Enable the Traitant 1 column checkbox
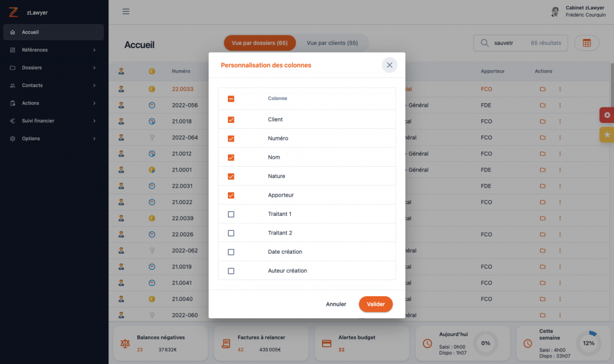This screenshot has width=614, height=364. tap(231, 214)
